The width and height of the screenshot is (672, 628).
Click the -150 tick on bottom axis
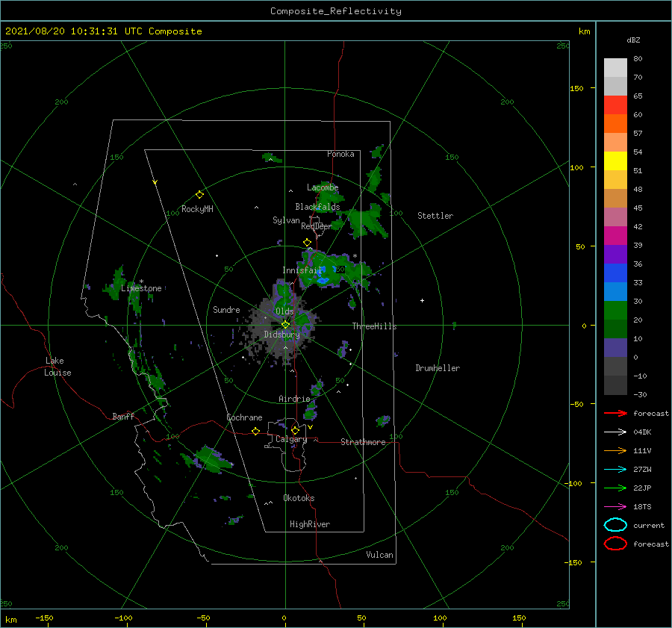pos(44,618)
